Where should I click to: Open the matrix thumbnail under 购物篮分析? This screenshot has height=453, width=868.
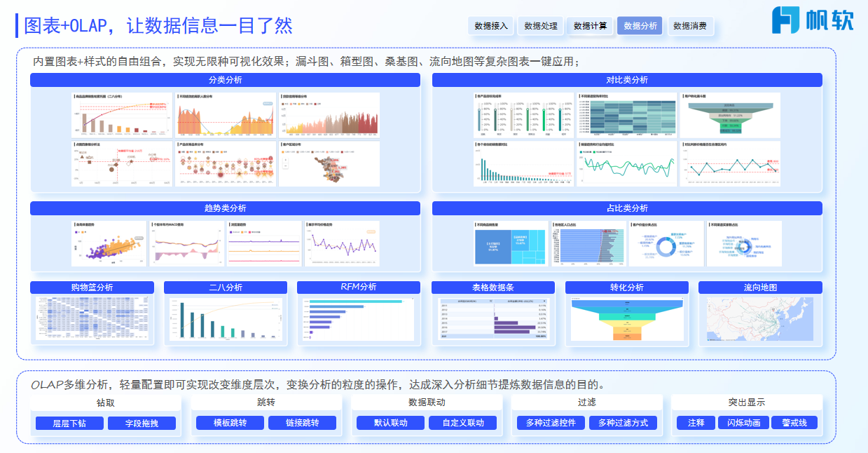click(x=92, y=319)
